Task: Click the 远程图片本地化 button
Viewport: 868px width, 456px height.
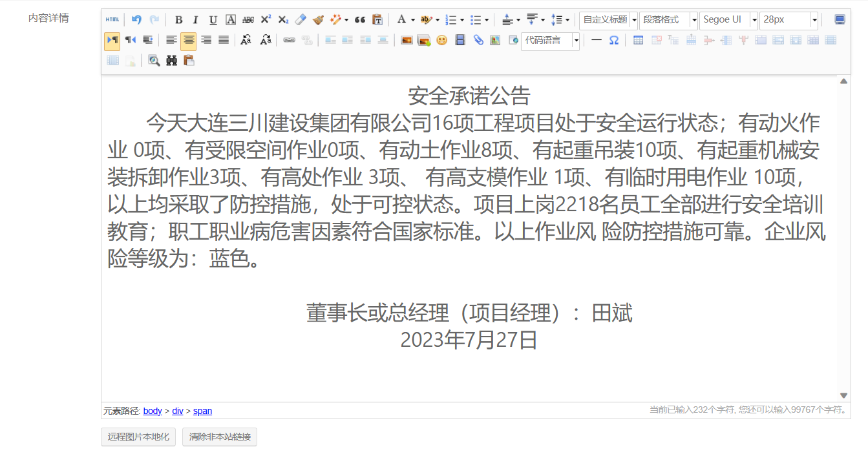Action: click(x=138, y=437)
